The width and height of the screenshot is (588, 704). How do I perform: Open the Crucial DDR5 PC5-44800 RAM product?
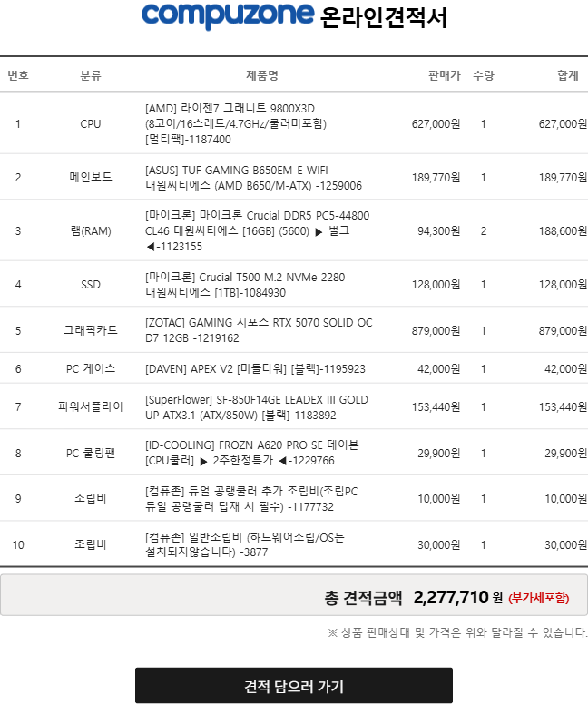click(x=257, y=230)
